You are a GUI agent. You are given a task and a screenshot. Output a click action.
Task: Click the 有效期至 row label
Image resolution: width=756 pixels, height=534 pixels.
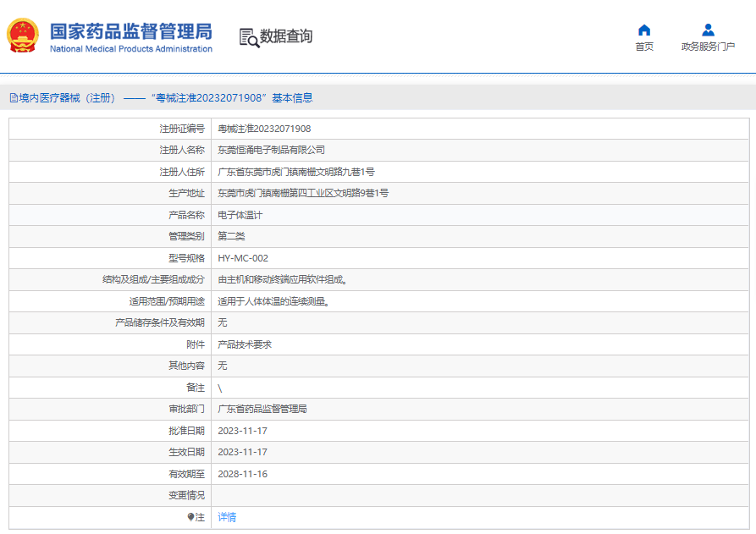186,474
